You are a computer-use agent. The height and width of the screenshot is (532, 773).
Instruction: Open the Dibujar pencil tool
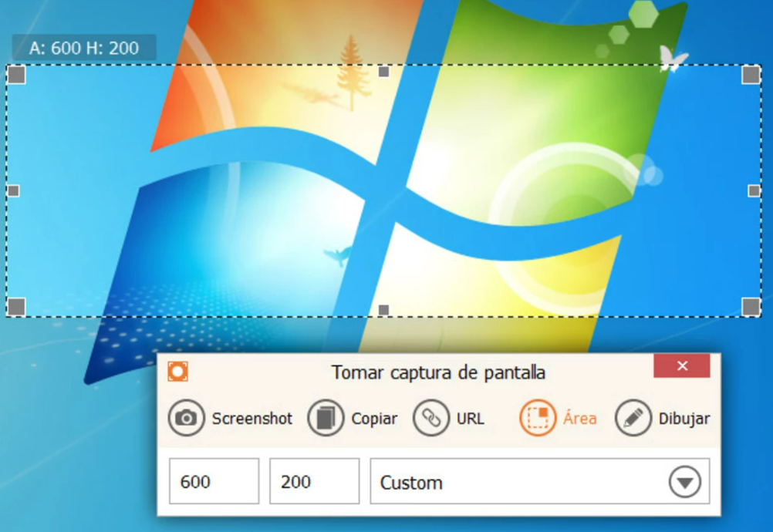click(633, 418)
